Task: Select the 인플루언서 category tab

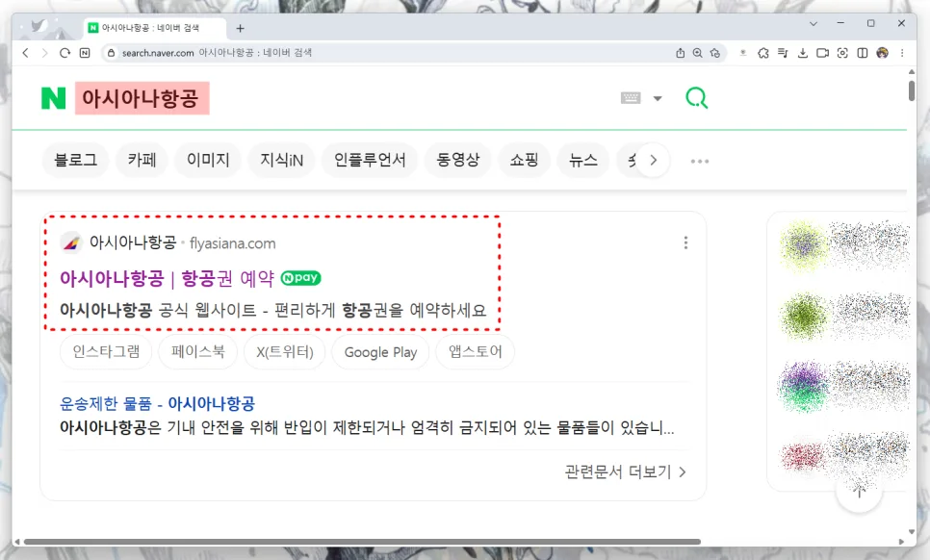Action: [x=370, y=160]
